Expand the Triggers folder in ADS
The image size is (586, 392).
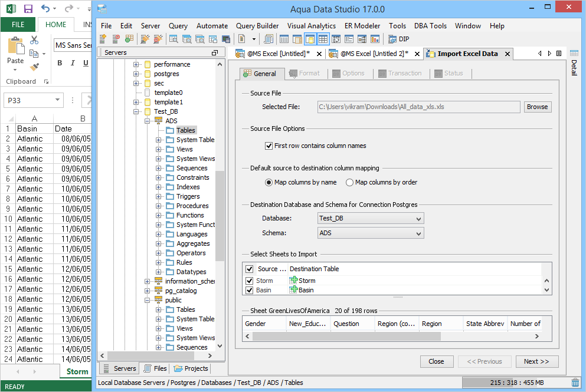tap(159, 196)
